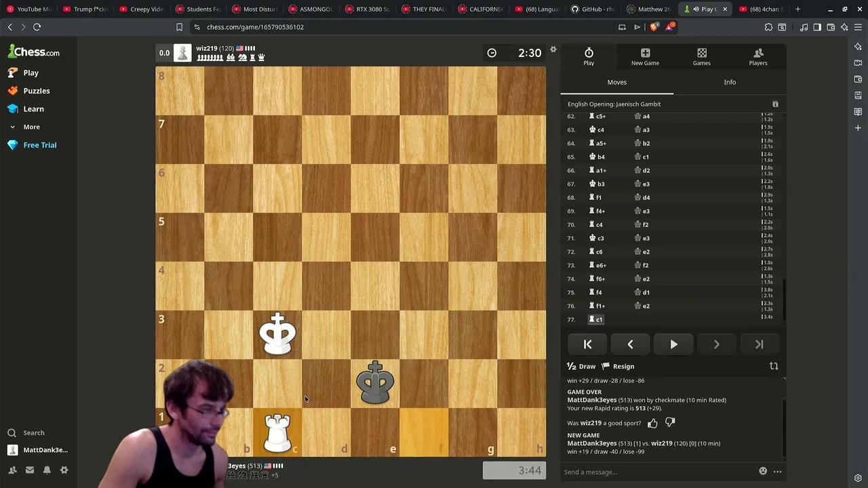Open chat options three-dots menu
The width and height of the screenshot is (868, 488).
tap(778, 472)
